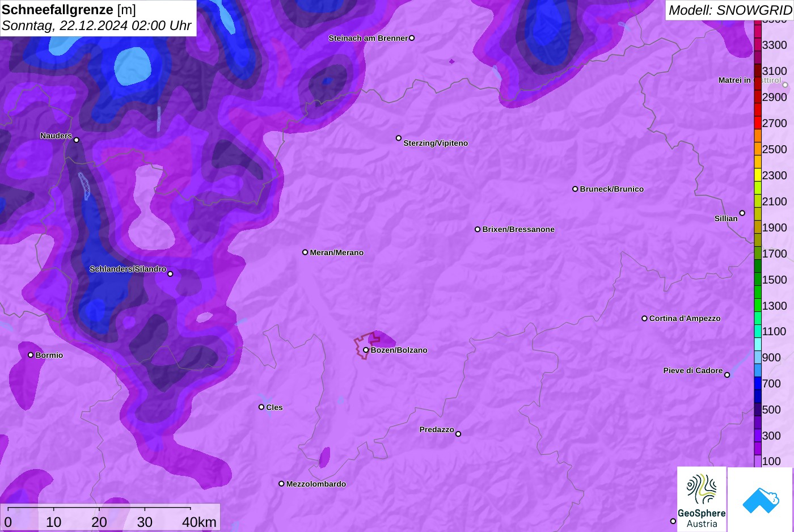Image resolution: width=794 pixels, height=532 pixels.
Task: Click the 100 value in the legend
Action: [x=771, y=461]
